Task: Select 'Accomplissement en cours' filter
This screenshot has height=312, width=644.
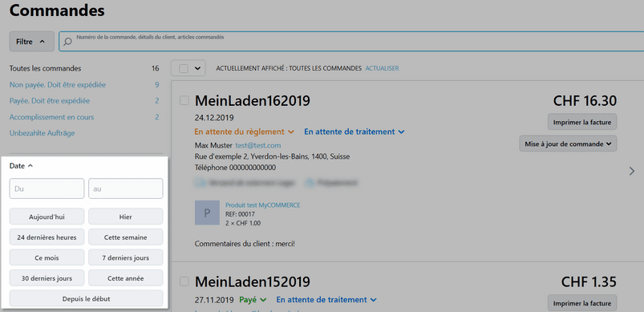Action: [52, 117]
